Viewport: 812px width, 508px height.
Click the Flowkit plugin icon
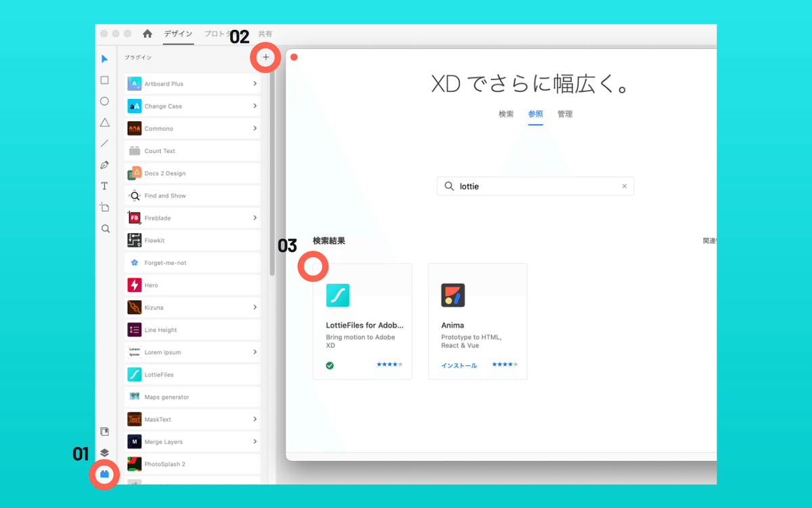point(134,240)
